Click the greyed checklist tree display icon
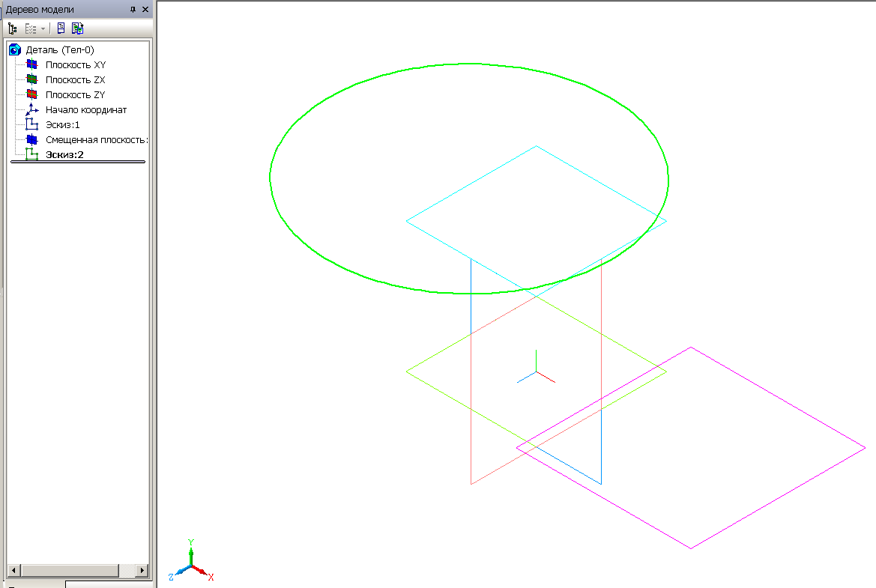The image size is (876, 588). (31, 28)
